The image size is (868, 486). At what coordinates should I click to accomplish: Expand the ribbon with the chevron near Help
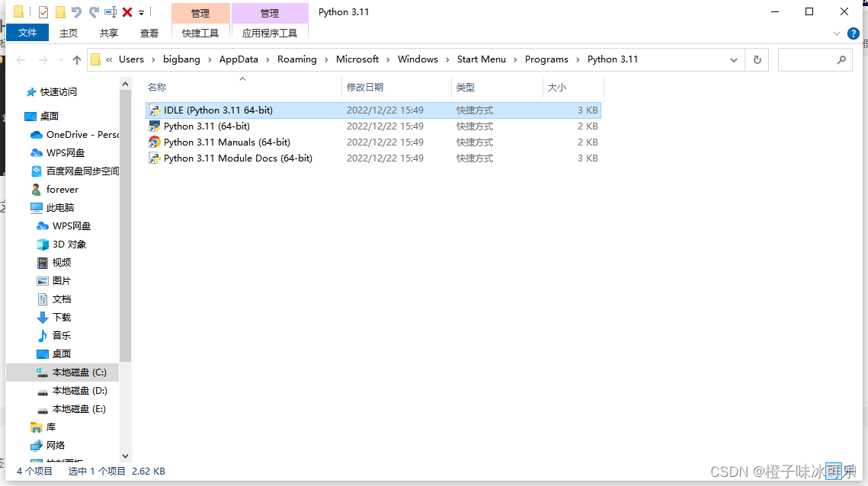click(837, 34)
